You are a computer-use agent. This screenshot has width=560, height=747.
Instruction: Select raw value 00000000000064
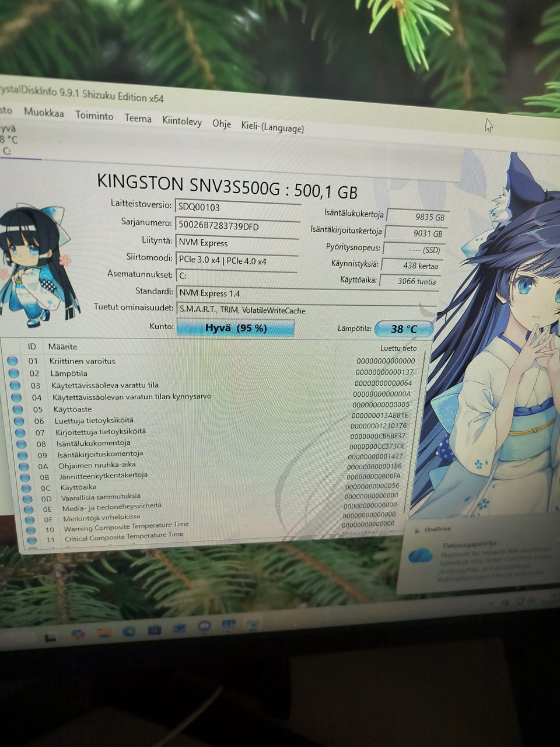(383, 383)
